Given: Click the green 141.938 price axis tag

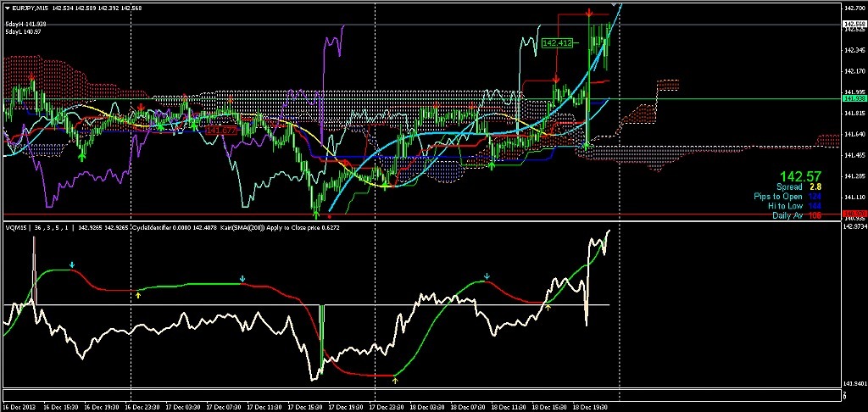Looking at the screenshot, I should tap(854, 99).
